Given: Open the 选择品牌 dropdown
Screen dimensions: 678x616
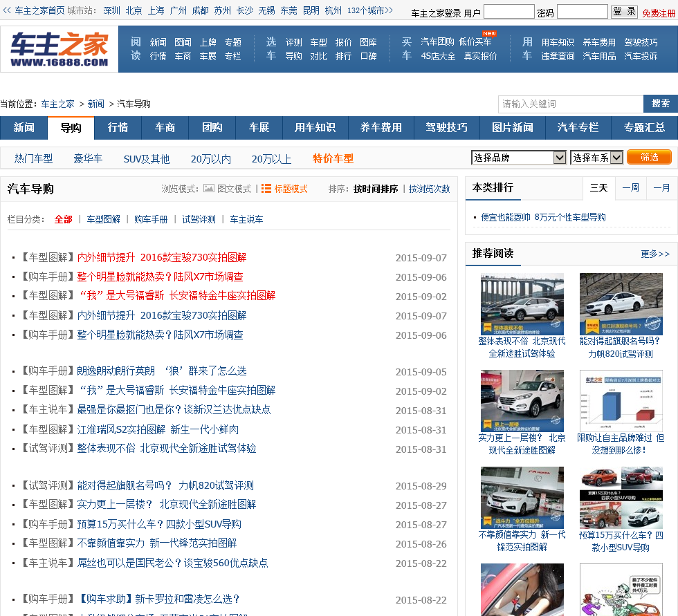Looking at the screenshot, I should click(x=518, y=158).
